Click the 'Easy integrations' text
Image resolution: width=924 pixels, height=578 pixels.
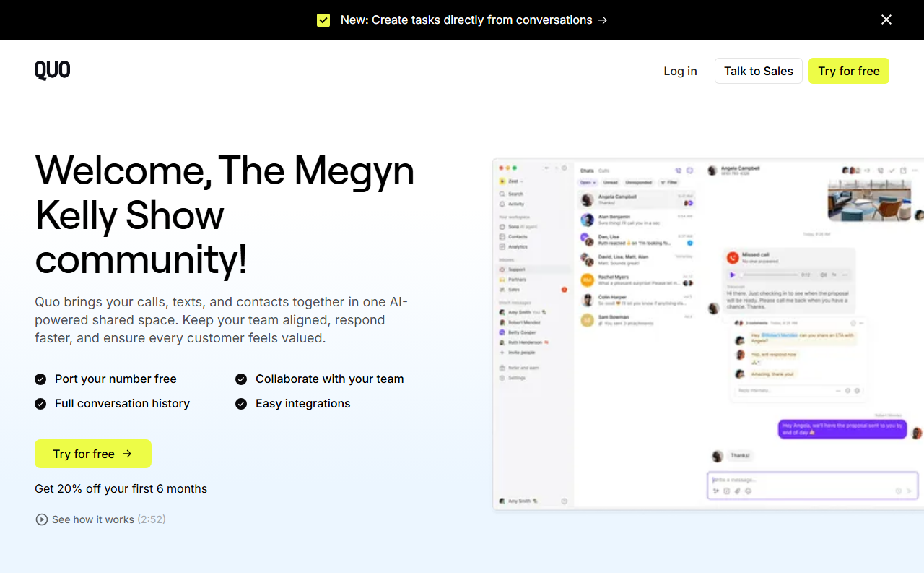(302, 404)
